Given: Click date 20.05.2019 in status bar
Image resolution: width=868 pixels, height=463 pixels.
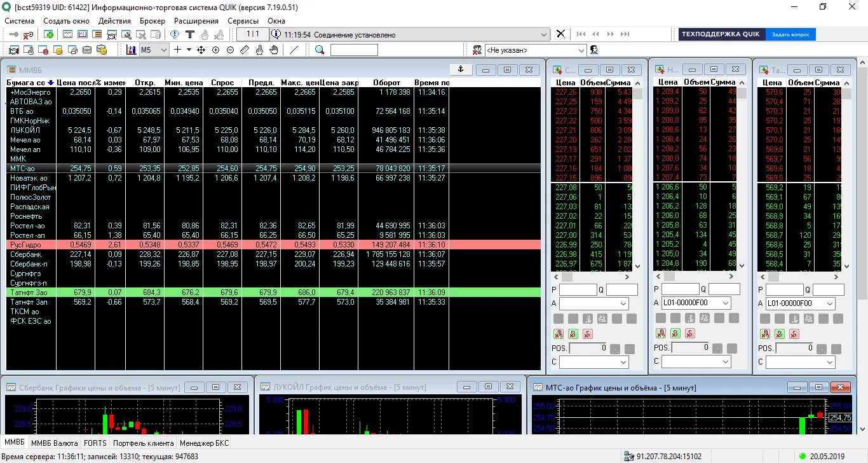Looking at the screenshot, I should tap(827, 457).
